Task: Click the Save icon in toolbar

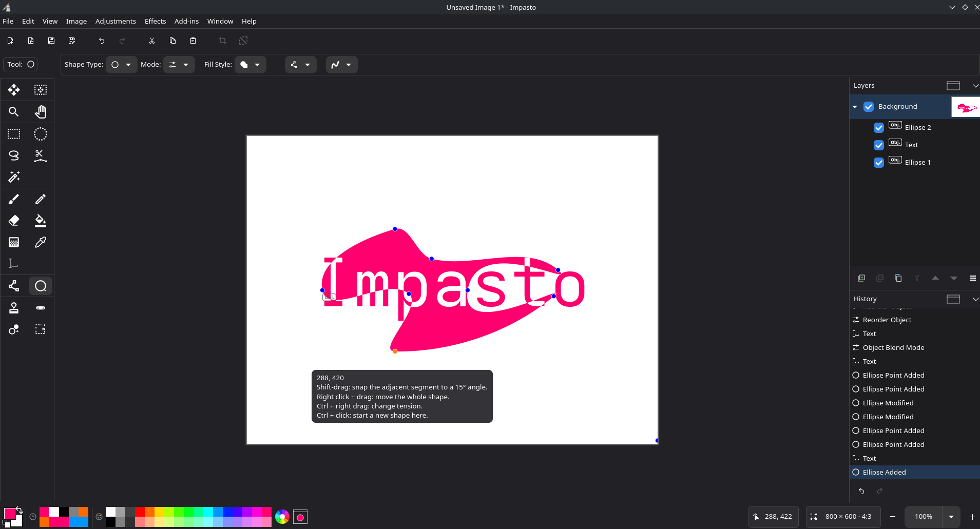Action: (x=51, y=41)
